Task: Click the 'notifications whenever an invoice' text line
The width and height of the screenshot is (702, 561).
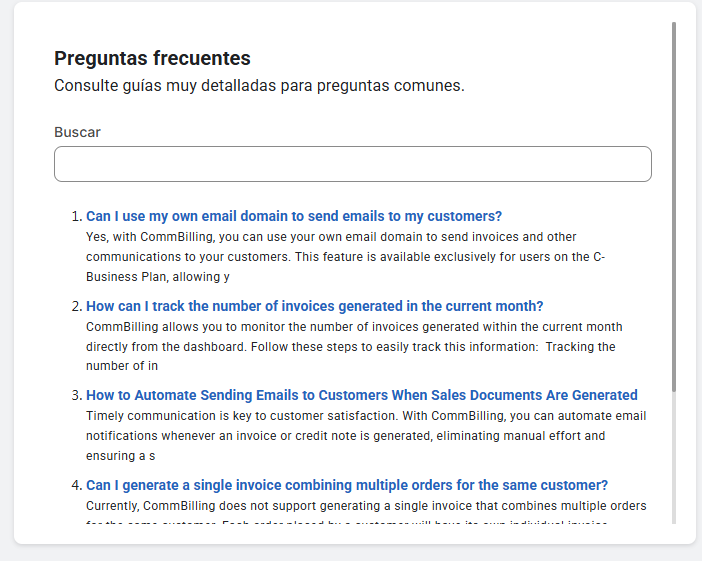Action: (x=345, y=436)
